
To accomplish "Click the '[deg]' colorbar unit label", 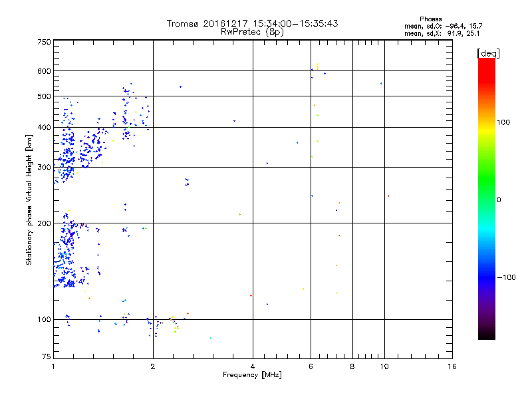I will point(488,53).
